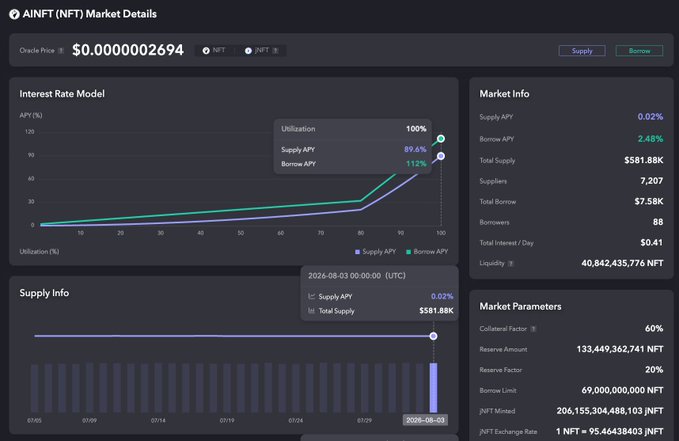Click the oracle price value $0.0000002694
679x441 pixels.
pyautogui.click(x=128, y=50)
